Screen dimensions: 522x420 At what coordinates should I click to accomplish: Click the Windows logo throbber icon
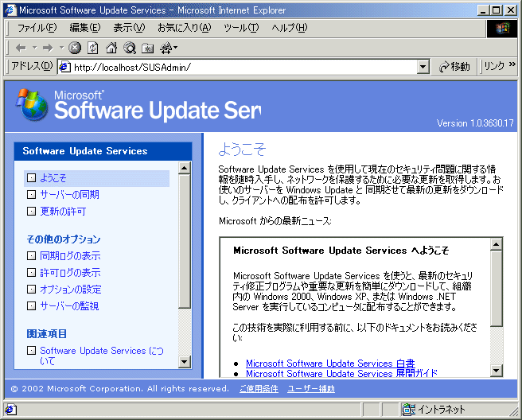point(502,29)
